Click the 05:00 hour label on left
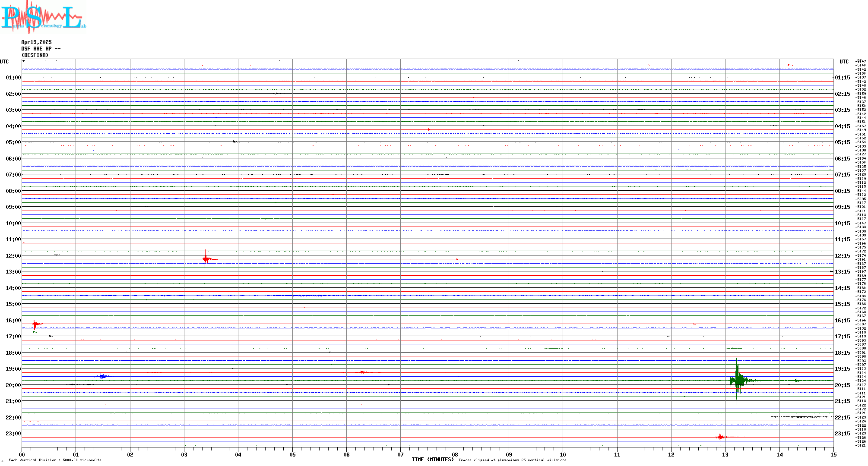This screenshot has width=868, height=466. coord(13,142)
